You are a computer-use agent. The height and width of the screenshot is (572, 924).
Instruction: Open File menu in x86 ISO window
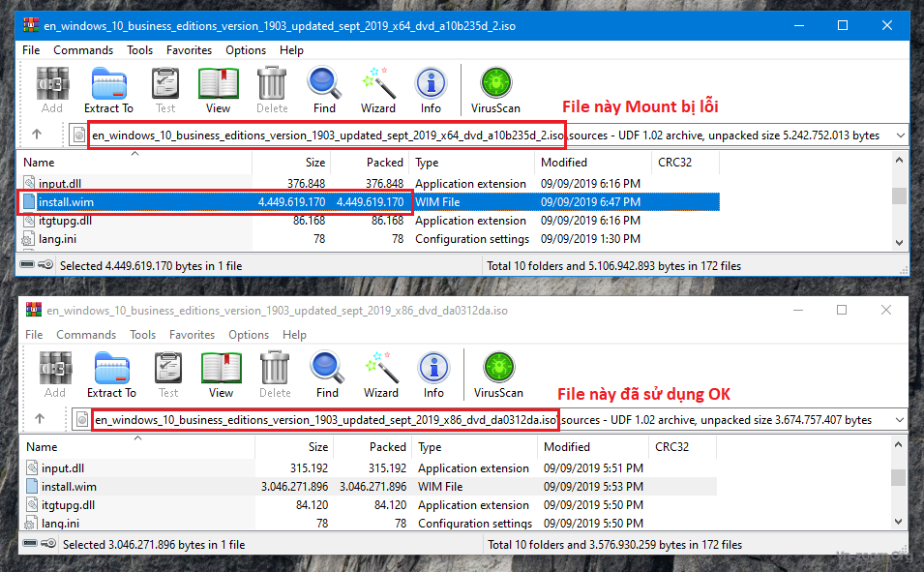(x=34, y=334)
